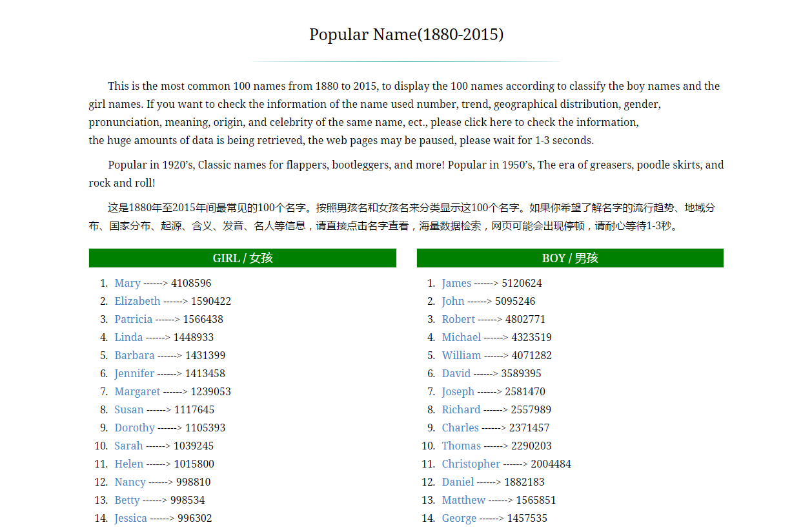Select Michael in the boy list
Screen dimensions: 812x527
tap(462, 337)
